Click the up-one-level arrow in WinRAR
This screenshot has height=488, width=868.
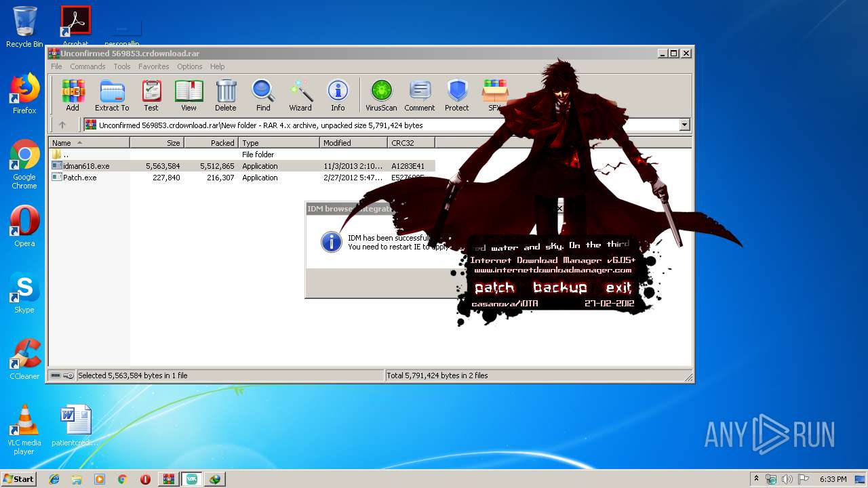click(62, 125)
